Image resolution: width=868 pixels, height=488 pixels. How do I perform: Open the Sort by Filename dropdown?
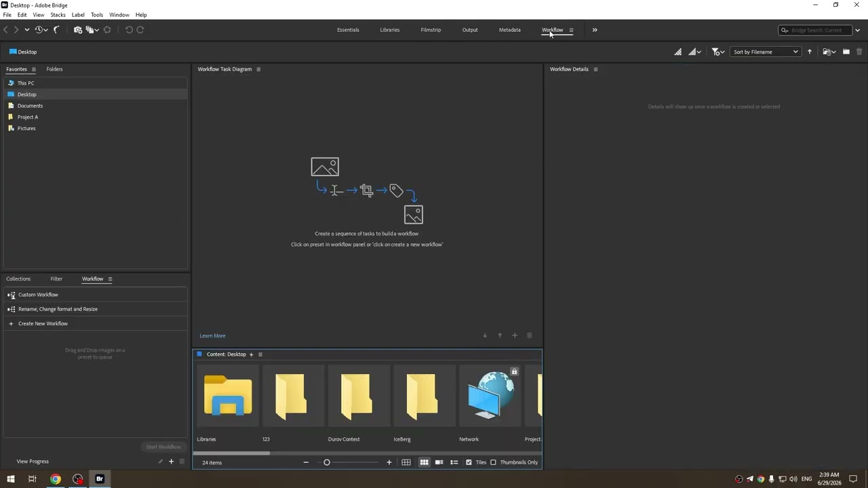[x=766, y=52]
